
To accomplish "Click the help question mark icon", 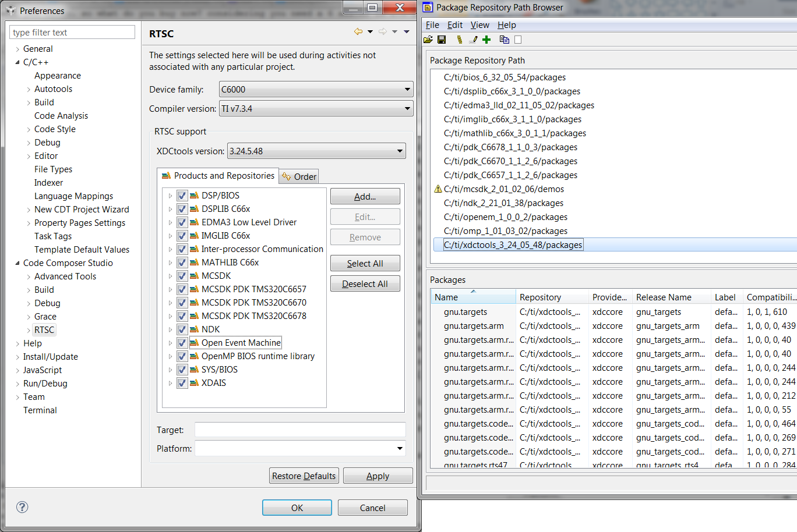I will coord(22,507).
